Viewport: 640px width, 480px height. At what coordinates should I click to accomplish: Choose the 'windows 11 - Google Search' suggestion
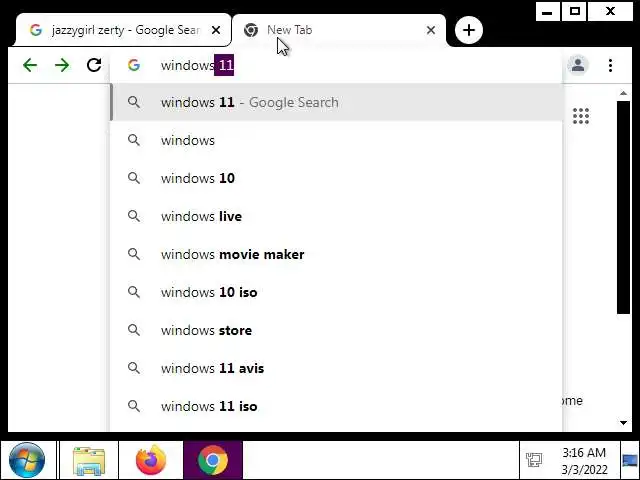337,102
